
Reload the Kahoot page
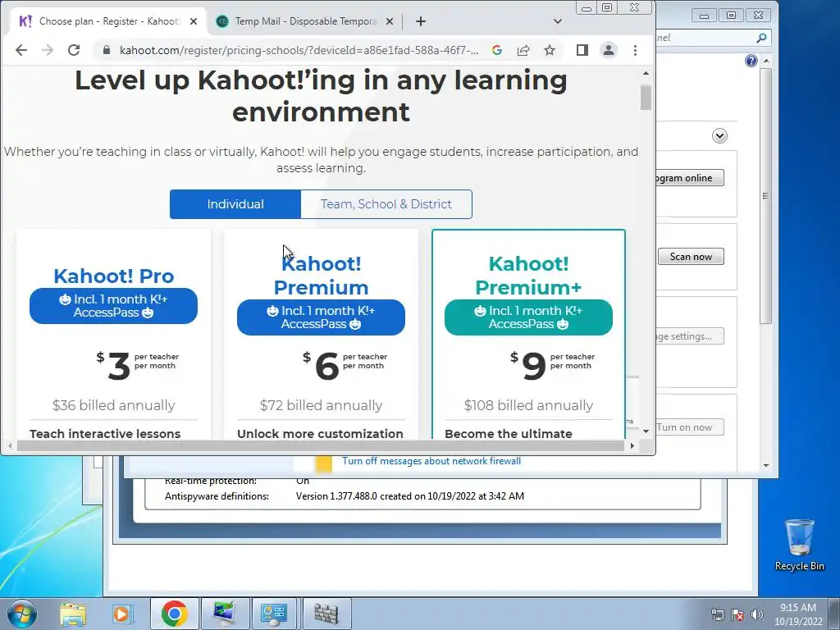pyautogui.click(x=74, y=50)
